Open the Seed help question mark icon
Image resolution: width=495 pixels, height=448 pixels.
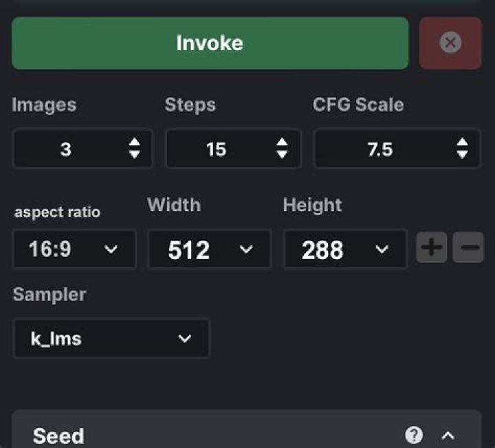point(414,435)
